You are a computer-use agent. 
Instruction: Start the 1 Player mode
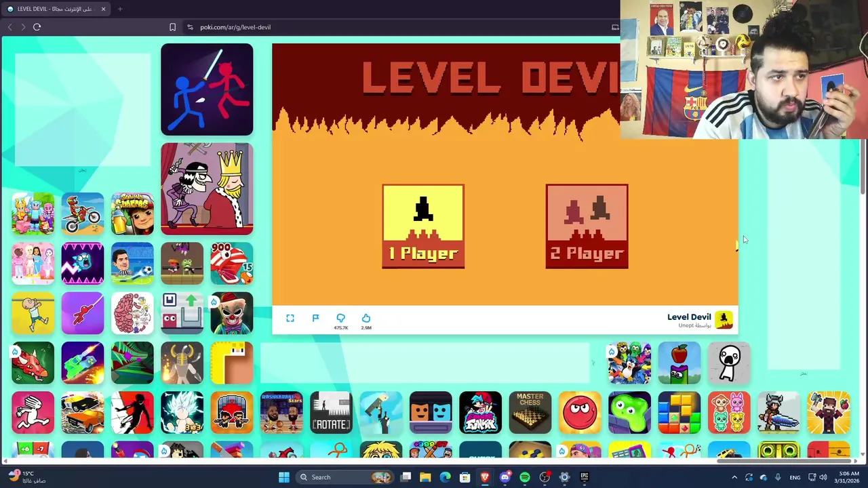tap(423, 226)
